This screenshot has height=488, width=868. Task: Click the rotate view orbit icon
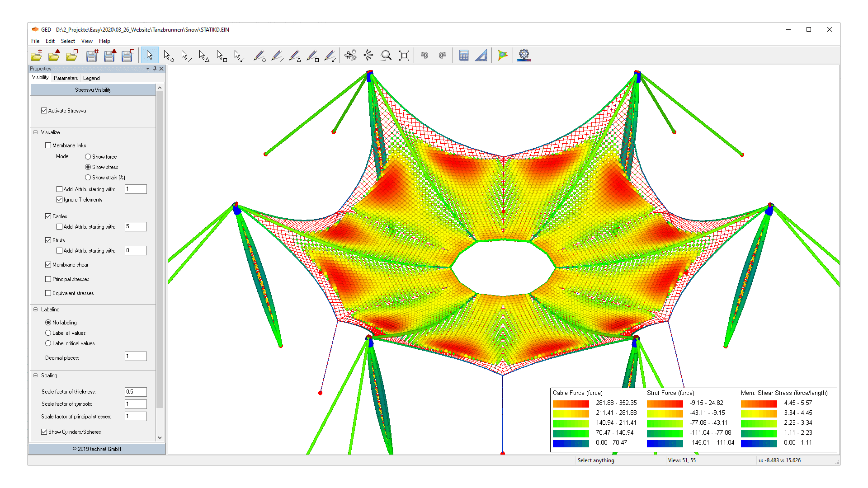pos(350,56)
